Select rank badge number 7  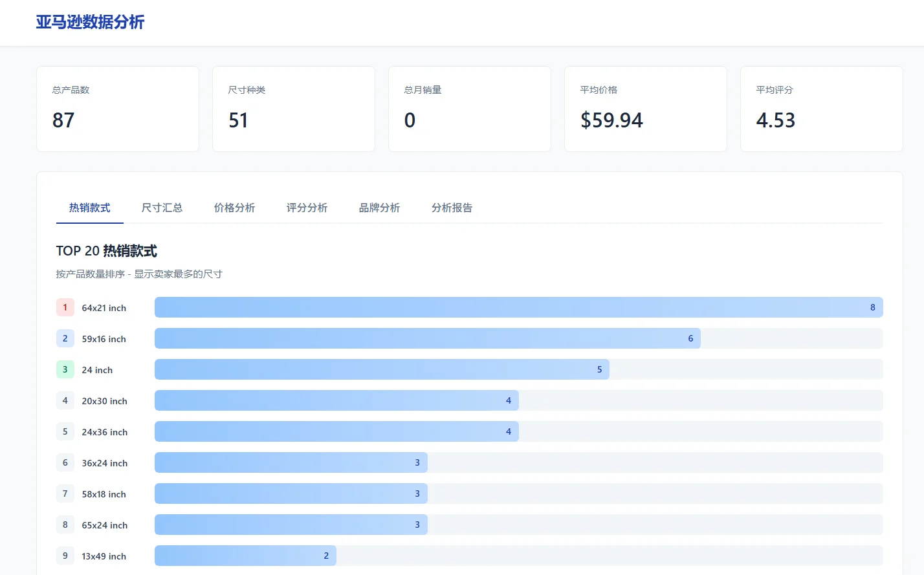(x=65, y=494)
